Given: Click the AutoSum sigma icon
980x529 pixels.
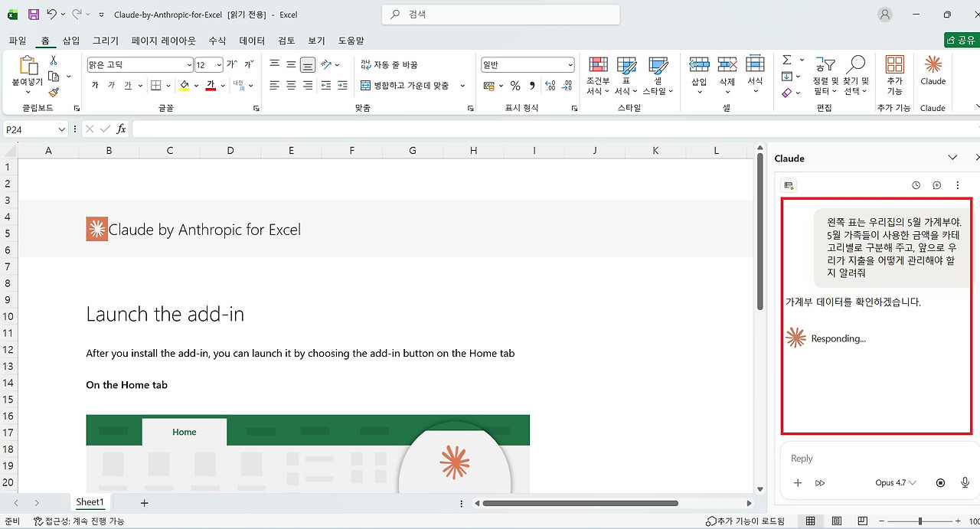Looking at the screenshot, I should point(787,60).
